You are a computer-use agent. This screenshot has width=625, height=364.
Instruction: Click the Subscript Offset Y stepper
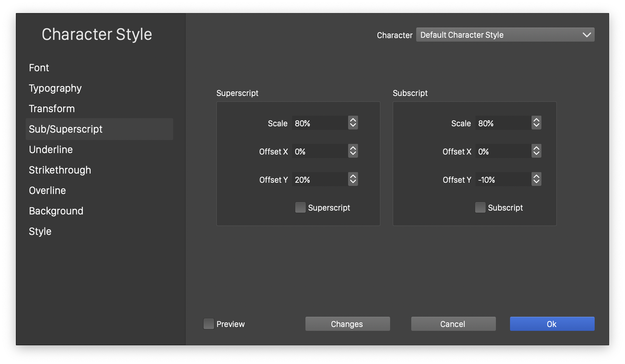pyautogui.click(x=536, y=179)
